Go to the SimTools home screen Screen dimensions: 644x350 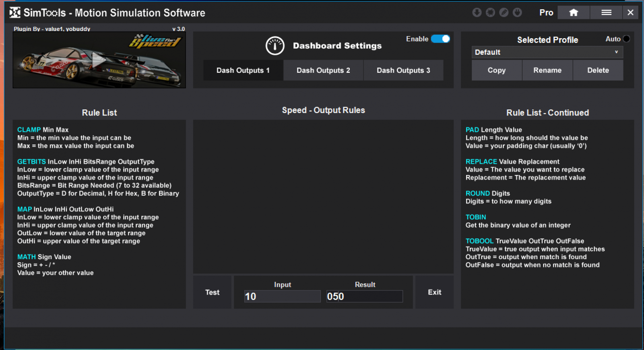pos(574,12)
